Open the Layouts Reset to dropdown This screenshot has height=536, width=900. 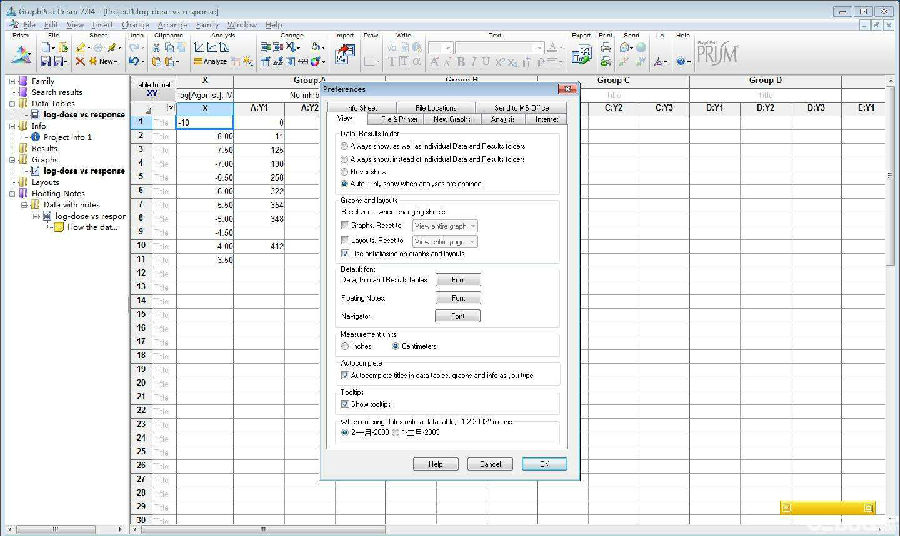(x=444, y=241)
